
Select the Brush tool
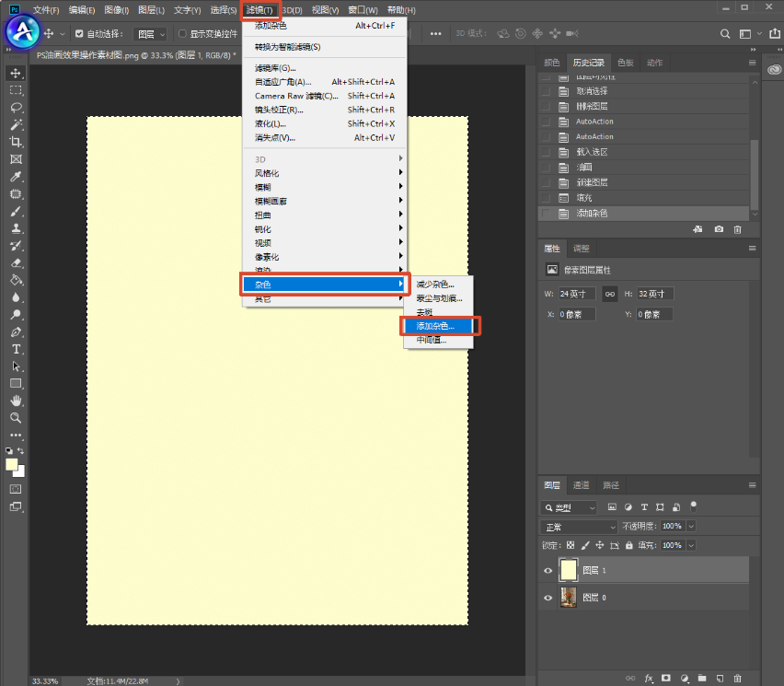[x=16, y=211]
